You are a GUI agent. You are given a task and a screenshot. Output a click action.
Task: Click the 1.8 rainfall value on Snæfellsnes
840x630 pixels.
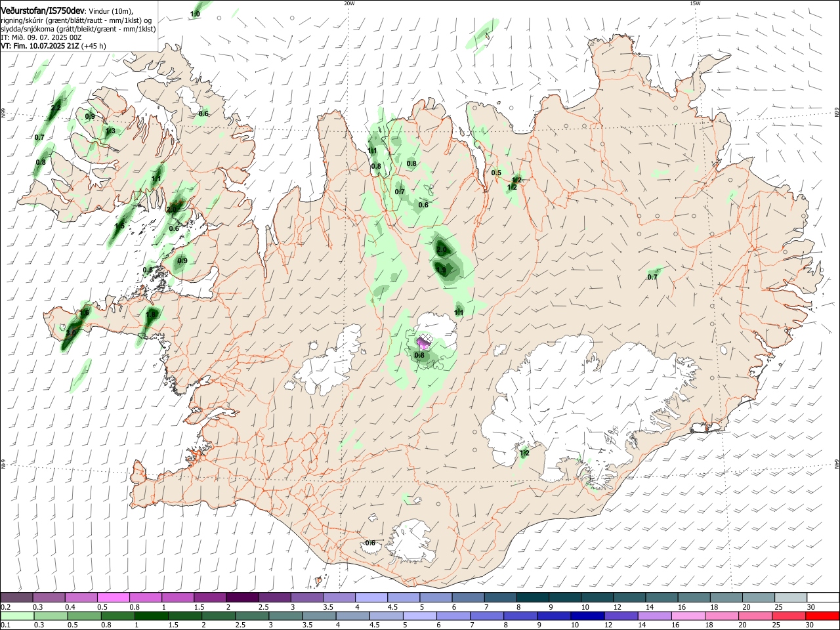tap(151, 314)
